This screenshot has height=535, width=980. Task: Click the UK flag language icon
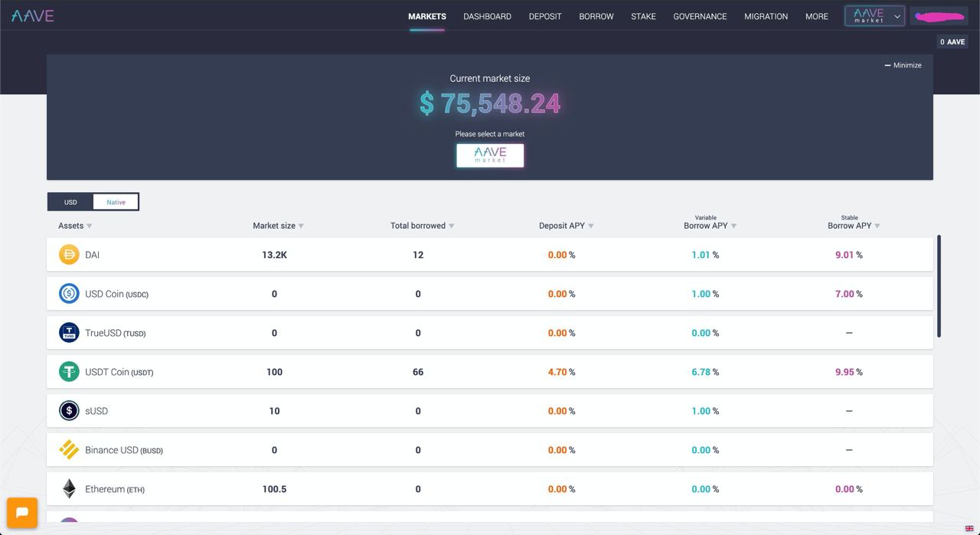coord(969,528)
